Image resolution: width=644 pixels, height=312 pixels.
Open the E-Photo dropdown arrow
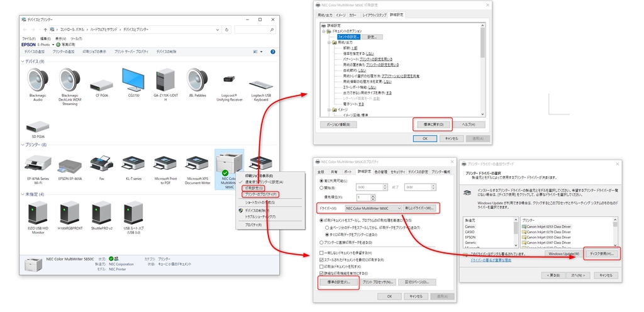click(x=53, y=44)
